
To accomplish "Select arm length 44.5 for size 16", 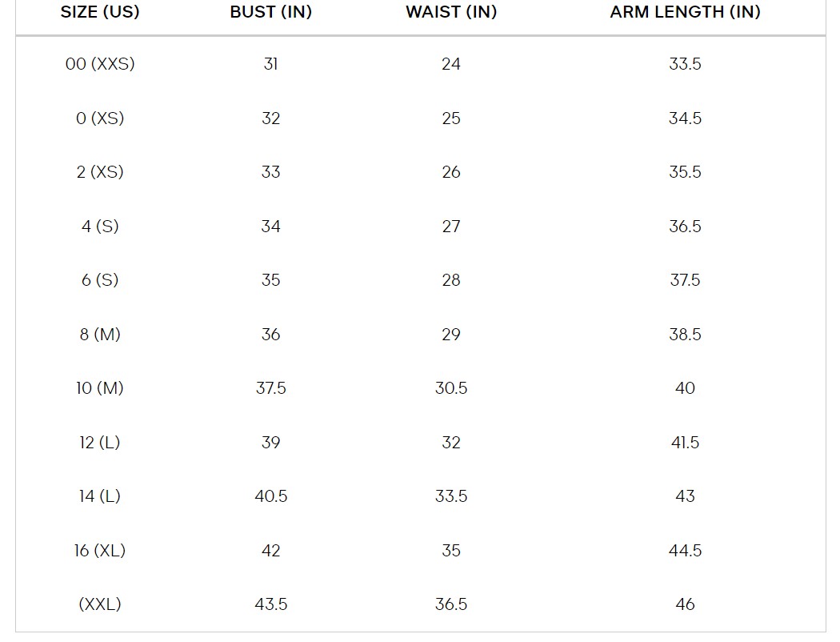I will [x=685, y=551].
